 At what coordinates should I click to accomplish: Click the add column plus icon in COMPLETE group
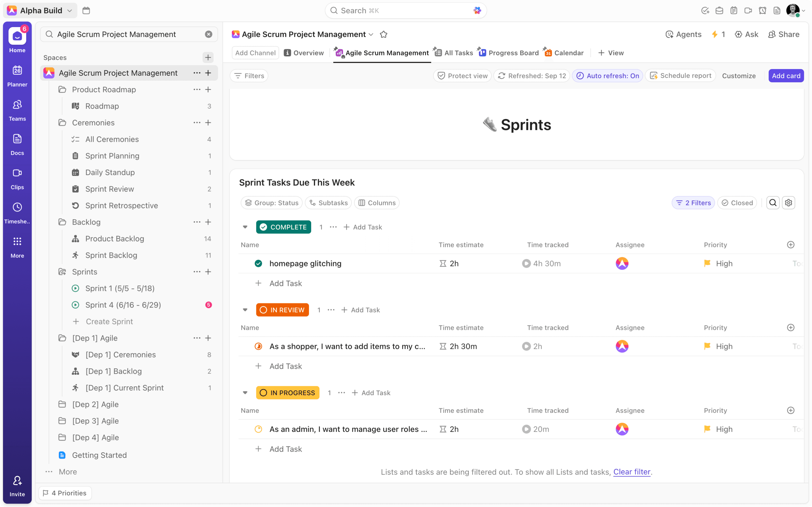(x=790, y=245)
